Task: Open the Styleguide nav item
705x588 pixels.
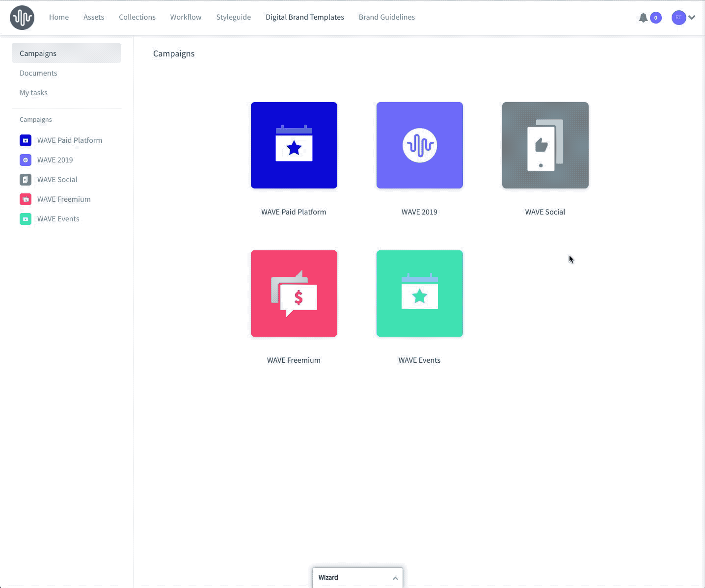Action: pos(234,17)
